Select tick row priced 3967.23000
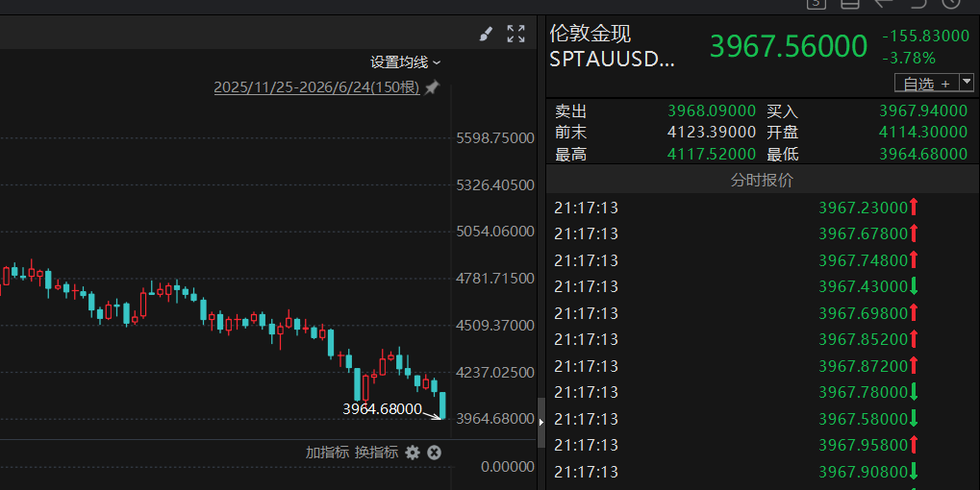980x490 pixels. [x=763, y=208]
